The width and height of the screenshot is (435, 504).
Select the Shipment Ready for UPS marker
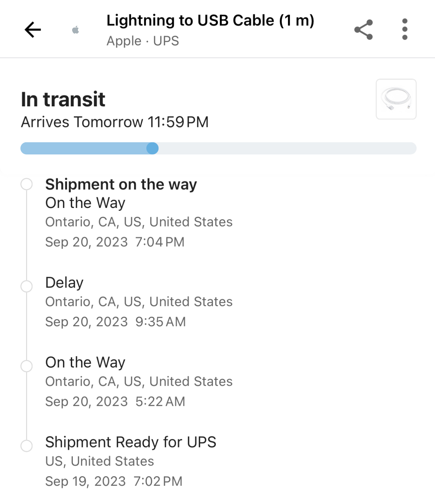26,446
